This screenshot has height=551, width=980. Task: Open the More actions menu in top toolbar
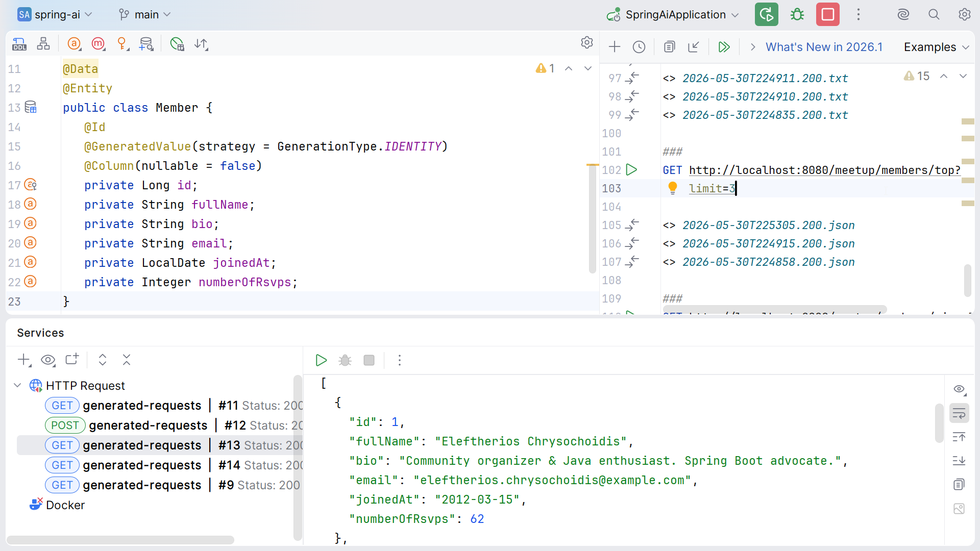click(x=859, y=14)
